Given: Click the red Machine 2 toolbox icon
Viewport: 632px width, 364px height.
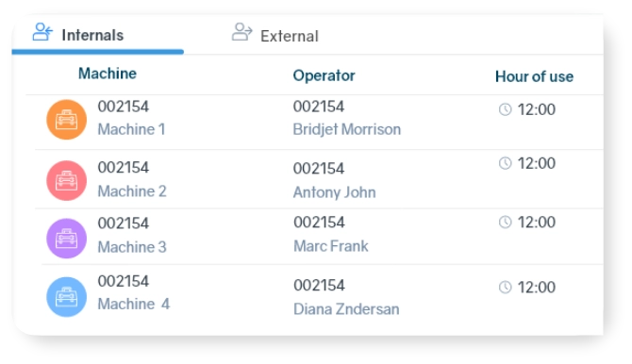Looking at the screenshot, I should click(x=67, y=181).
